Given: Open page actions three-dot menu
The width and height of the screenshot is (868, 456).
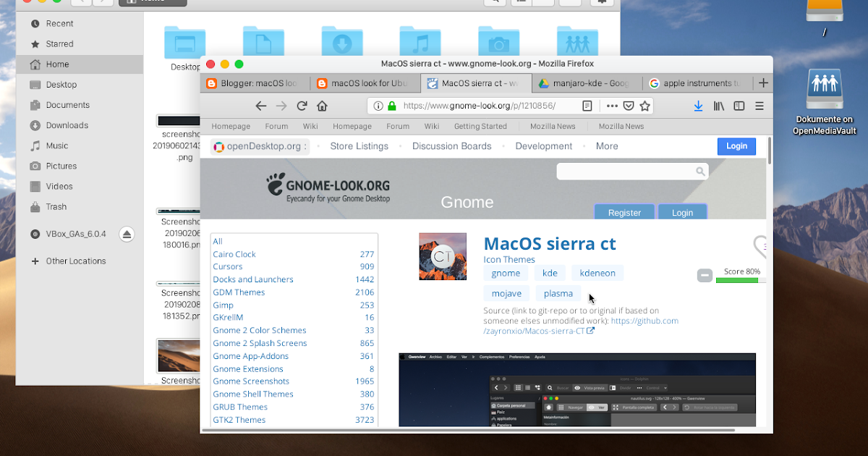Looking at the screenshot, I should (612, 106).
